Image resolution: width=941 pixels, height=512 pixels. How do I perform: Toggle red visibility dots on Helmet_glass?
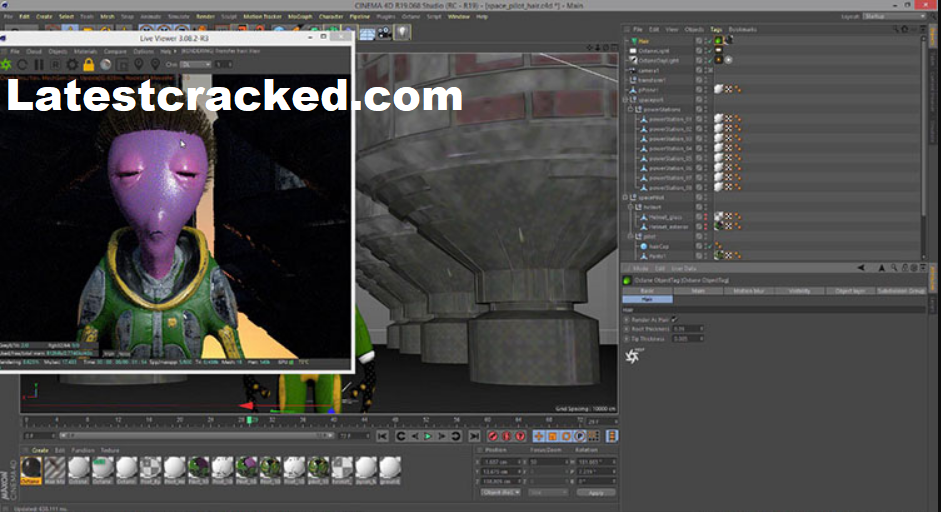[x=706, y=217]
